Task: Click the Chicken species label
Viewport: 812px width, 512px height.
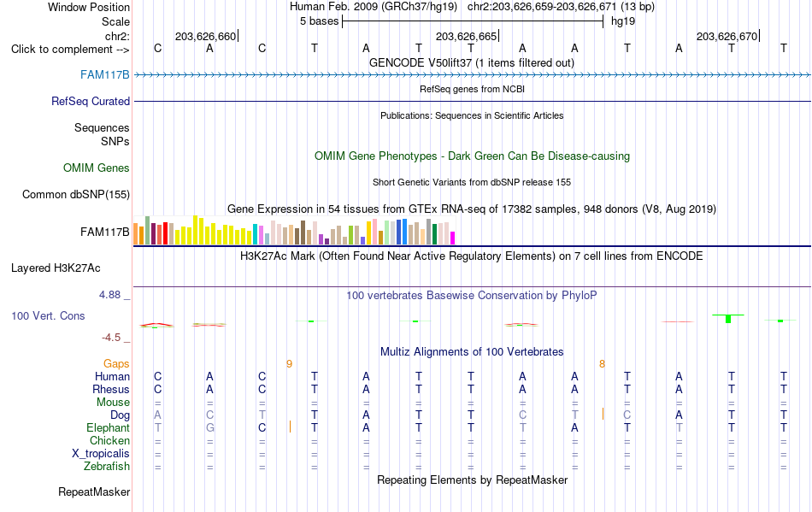Action: pyautogui.click(x=109, y=440)
